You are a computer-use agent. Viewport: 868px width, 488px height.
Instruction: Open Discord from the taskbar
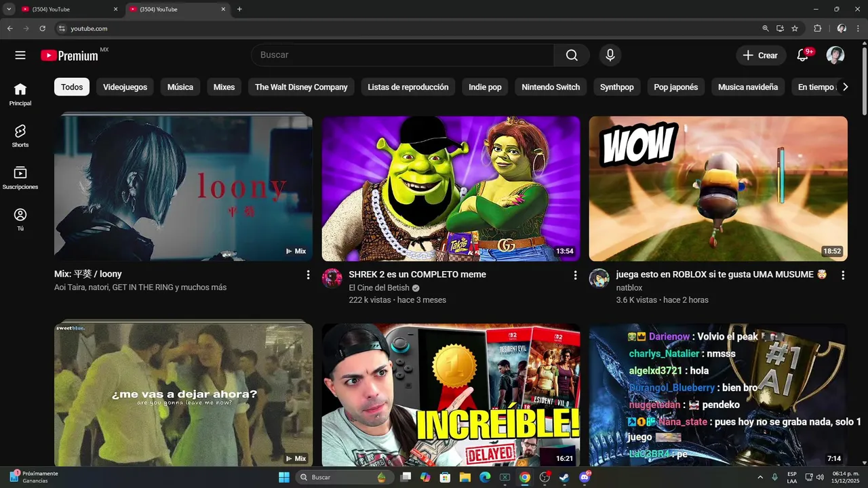pyautogui.click(x=585, y=477)
